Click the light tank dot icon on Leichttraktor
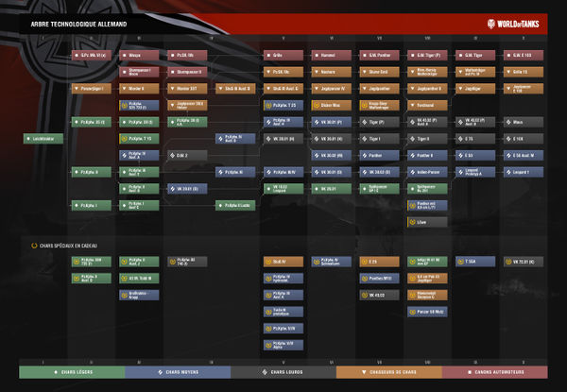This screenshot has width=567, height=392. tap(28, 139)
